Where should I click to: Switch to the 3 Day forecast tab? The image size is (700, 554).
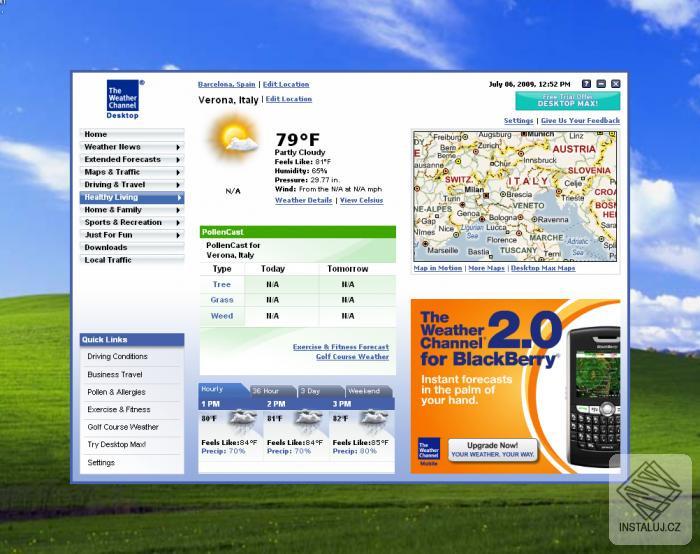(x=320, y=391)
